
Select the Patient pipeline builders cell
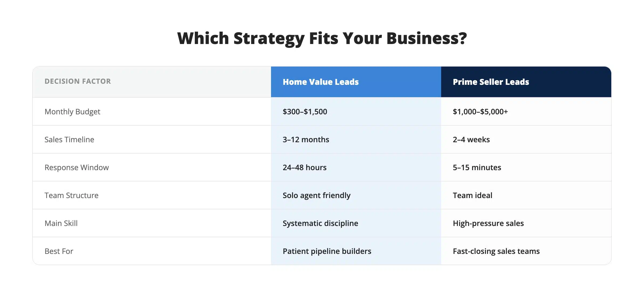click(356, 251)
